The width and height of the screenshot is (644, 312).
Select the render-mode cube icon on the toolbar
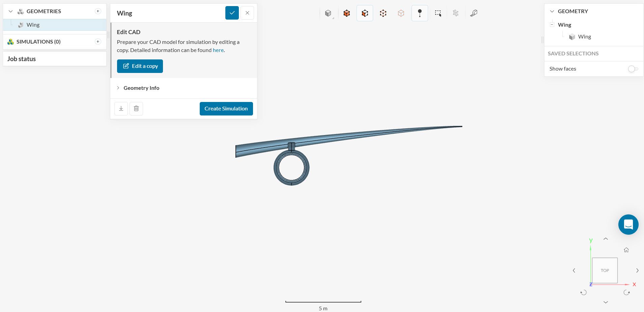[x=328, y=13]
